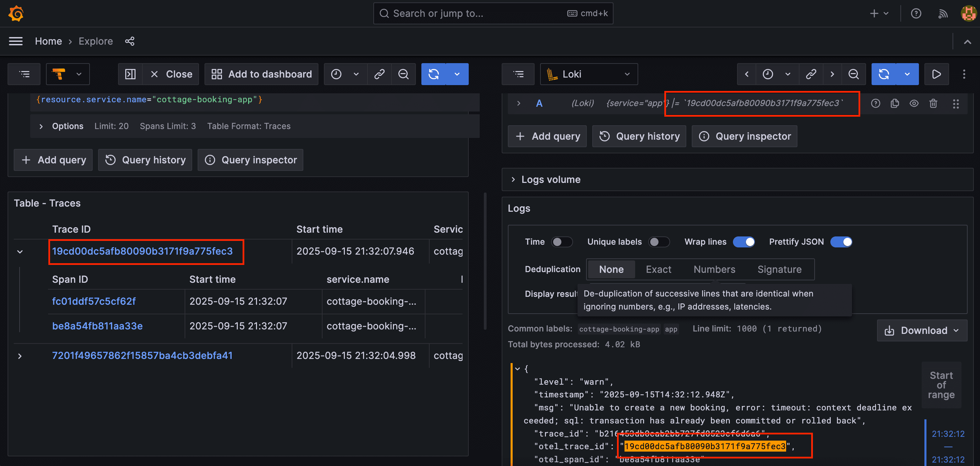980x466 pixels.
Task: Go to Home breadcrumb
Action: (x=48, y=41)
